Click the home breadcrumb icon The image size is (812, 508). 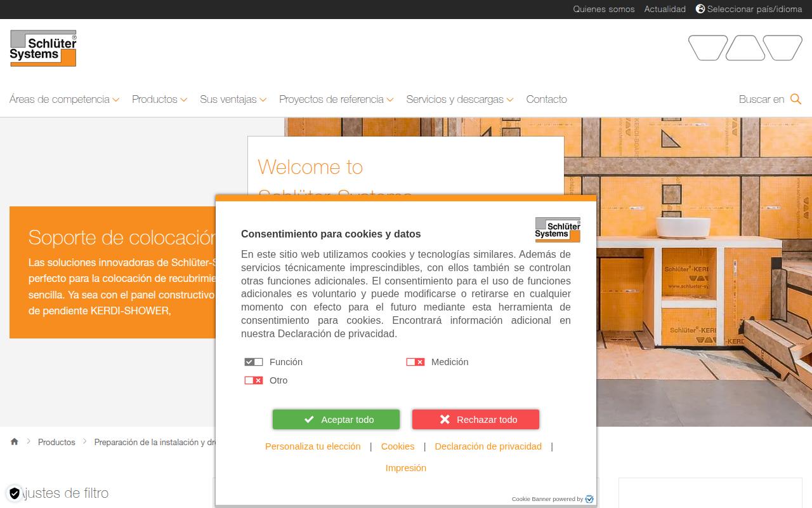[x=15, y=442]
